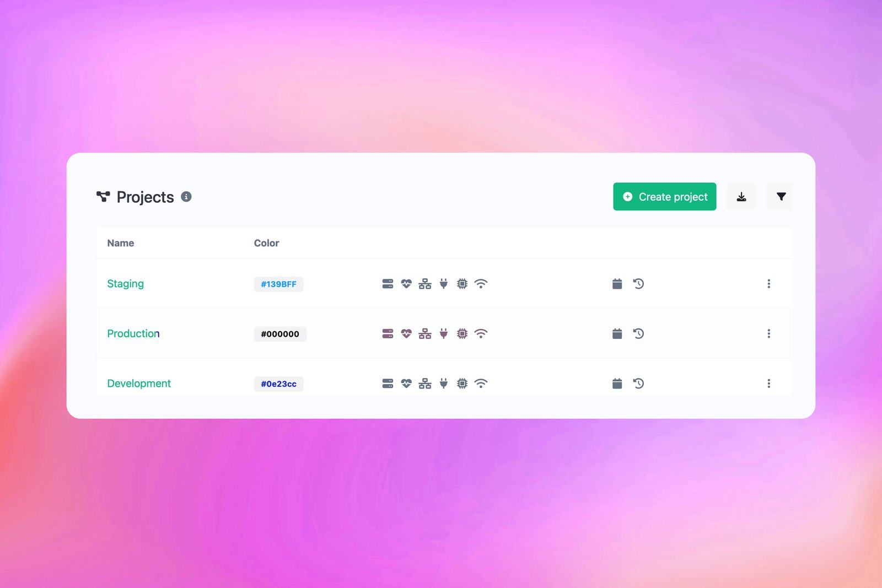Open the Development project link
The height and width of the screenshot is (588, 882).
pyautogui.click(x=139, y=384)
